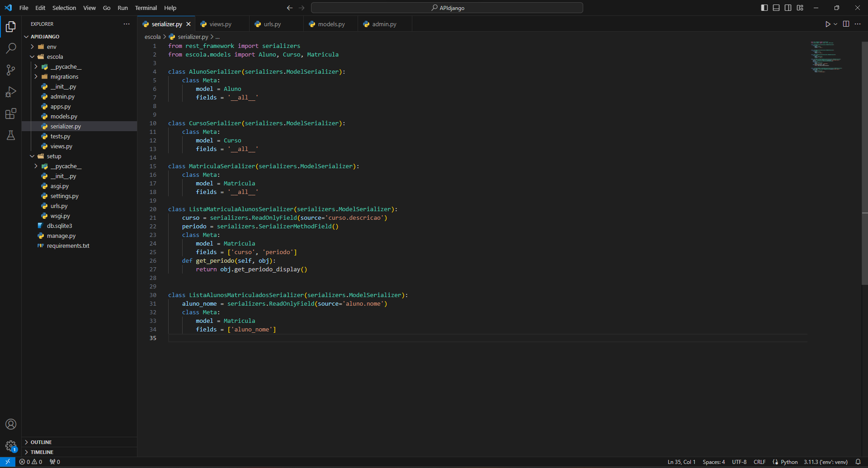Open the notifications bell

pos(858,462)
